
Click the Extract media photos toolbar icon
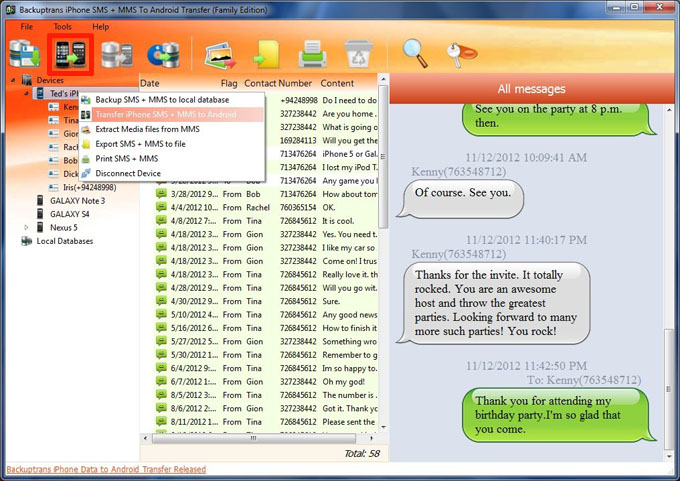220,55
